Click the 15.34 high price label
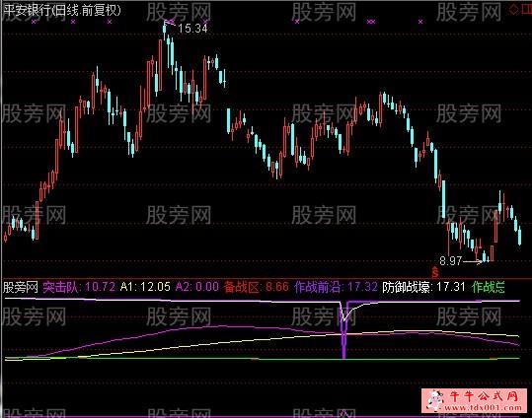Image resolution: width=532 pixels, height=418 pixels. pyautogui.click(x=192, y=29)
